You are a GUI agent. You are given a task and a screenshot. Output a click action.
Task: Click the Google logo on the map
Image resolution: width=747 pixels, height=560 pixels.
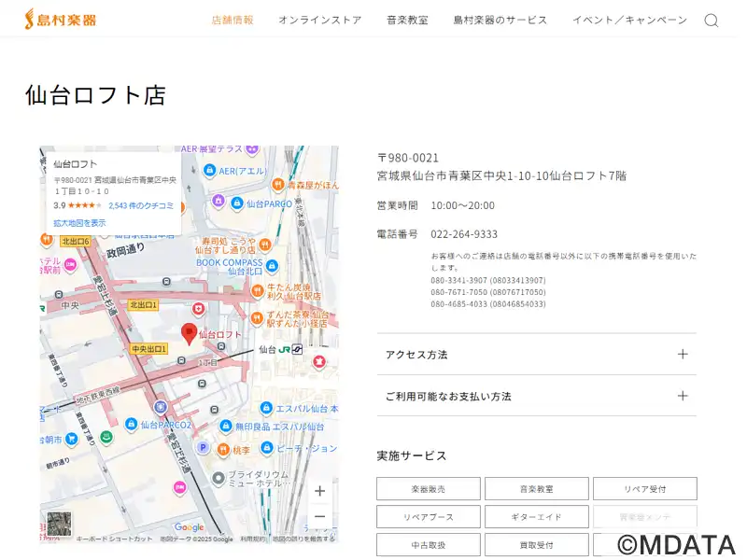pos(190,527)
